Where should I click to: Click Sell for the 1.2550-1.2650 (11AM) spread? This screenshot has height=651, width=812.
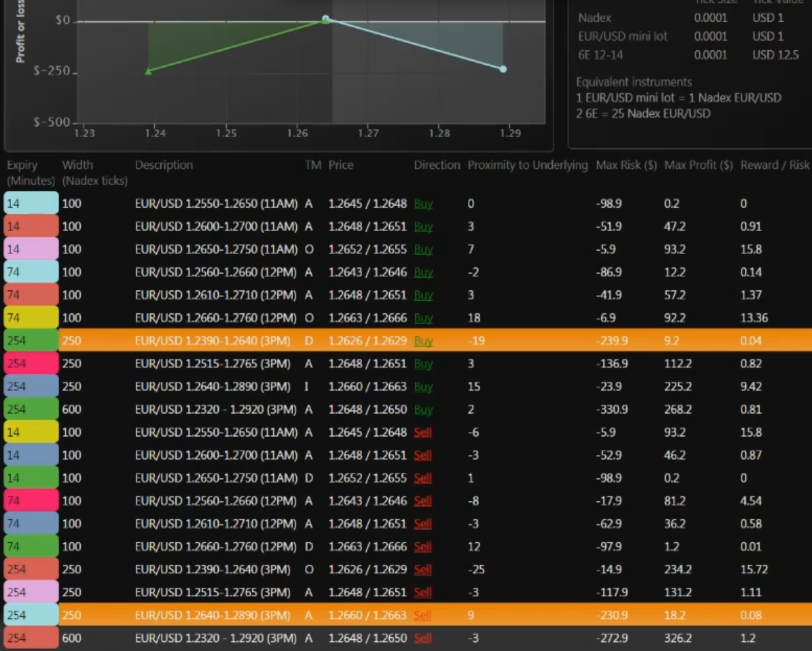[423, 432]
